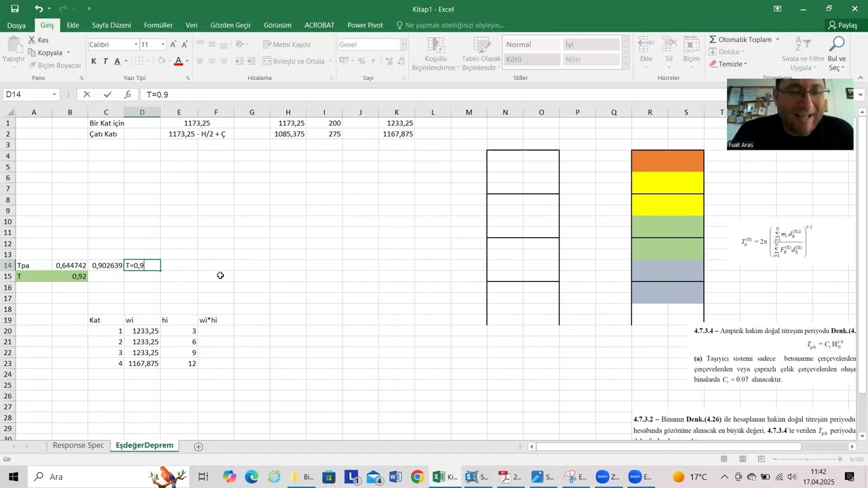Switch to Page Layout view
Viewport: 868px width, 488px height.
[743, 460]
